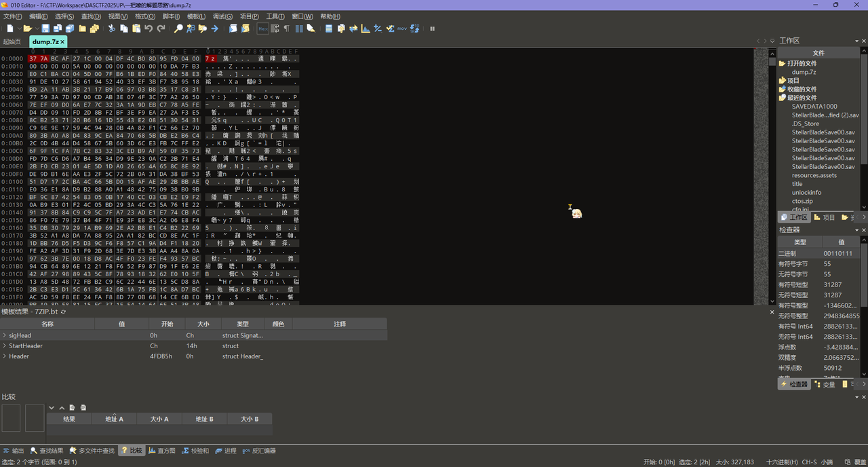Switch to the 变量 tab

point(825,384)
